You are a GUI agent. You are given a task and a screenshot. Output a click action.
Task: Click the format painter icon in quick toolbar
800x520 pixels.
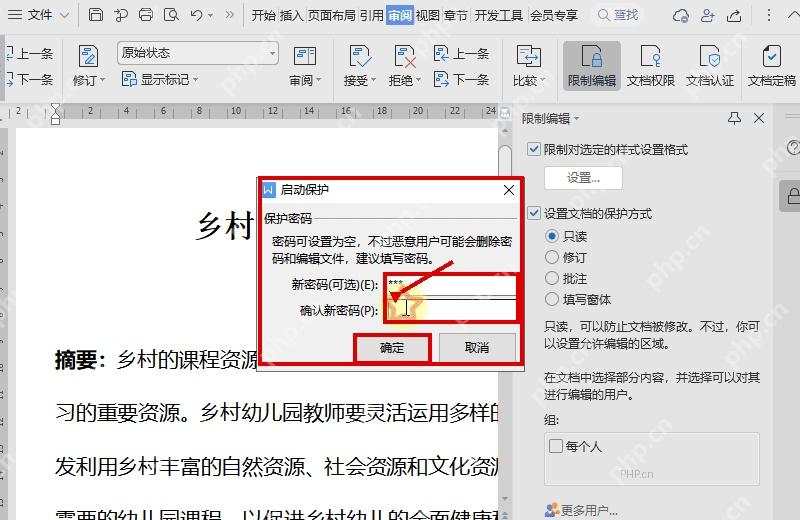pos(121,15)
